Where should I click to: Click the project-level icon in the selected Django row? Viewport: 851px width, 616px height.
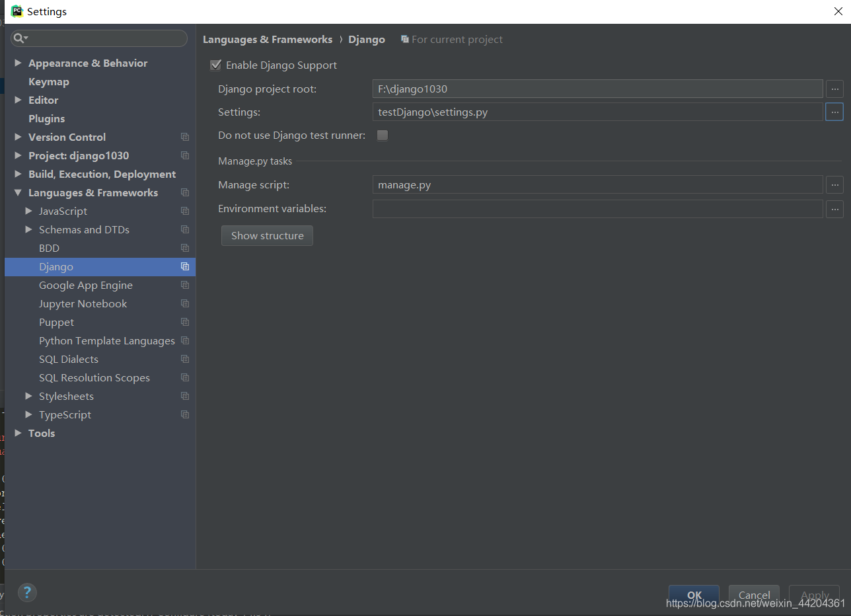point(185,266)
